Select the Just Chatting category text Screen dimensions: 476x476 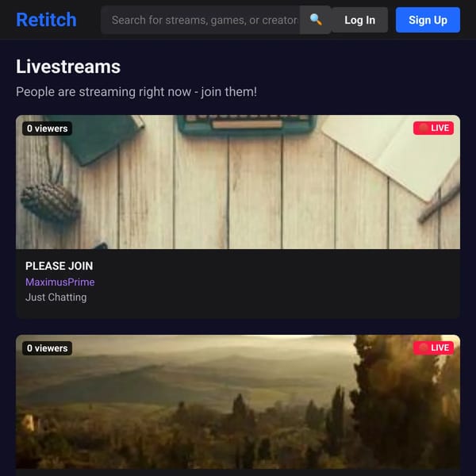56,297
